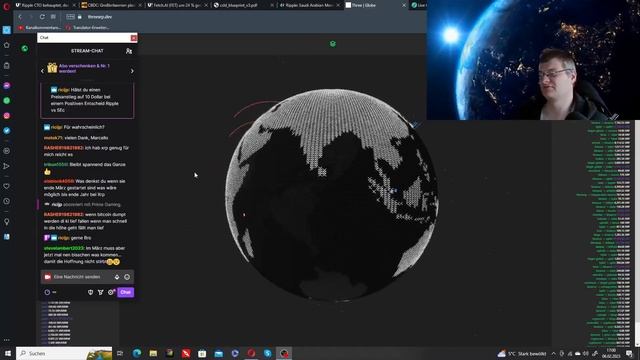Click green cube icon above globe
Viewport: 640px width, 360px height.
pyautogui.click(x=333, y=44)
